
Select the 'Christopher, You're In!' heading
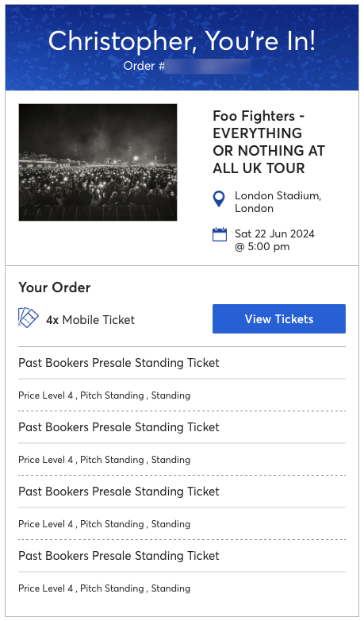pos(182,40)
